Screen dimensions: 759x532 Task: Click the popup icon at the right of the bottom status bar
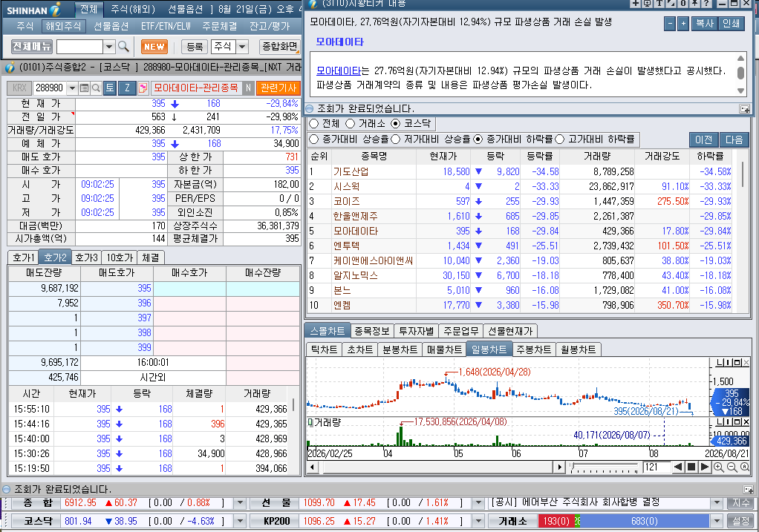pos(748,490)
